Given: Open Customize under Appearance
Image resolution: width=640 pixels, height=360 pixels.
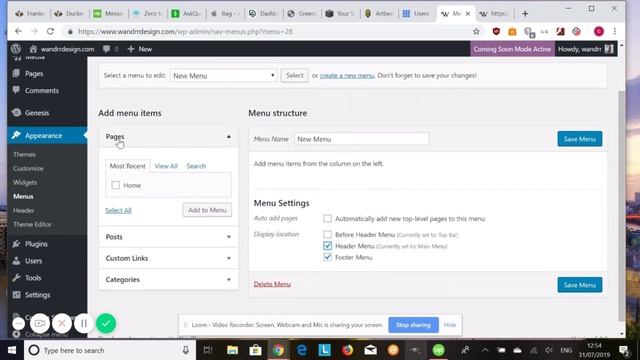Looking at the screenshot, I should (x=28, y=168).
